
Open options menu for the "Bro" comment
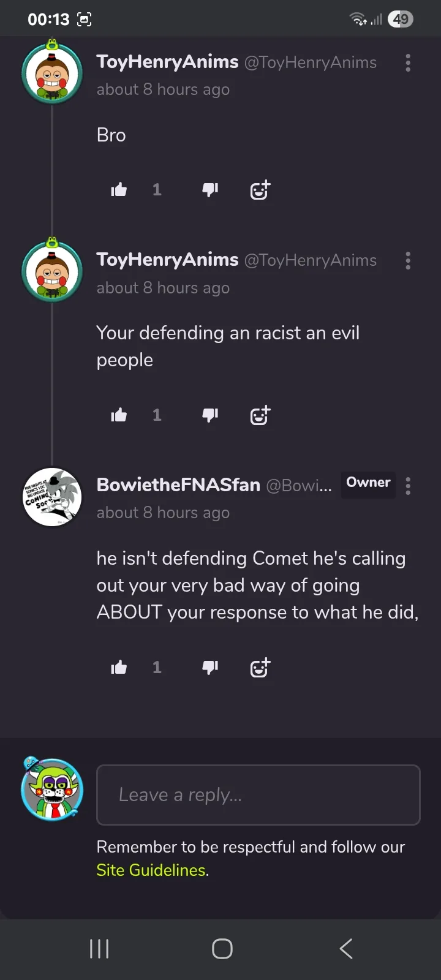(408, 63)
